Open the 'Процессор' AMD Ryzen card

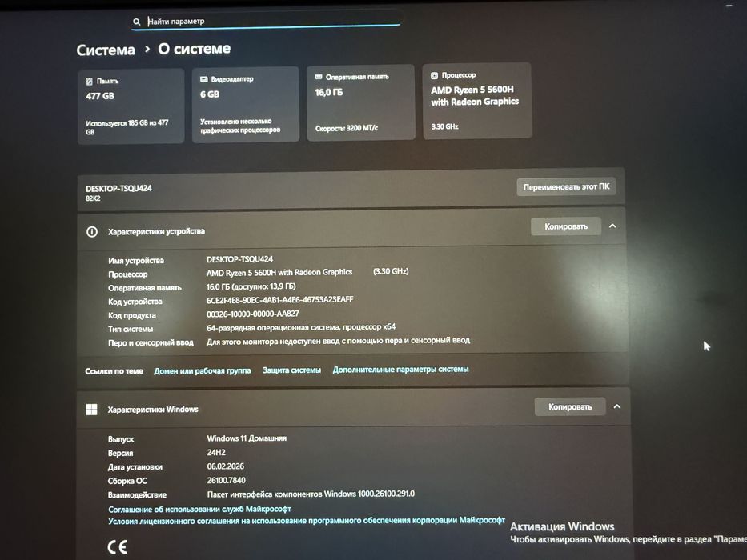pyautogui.click(x=477, y=101)
